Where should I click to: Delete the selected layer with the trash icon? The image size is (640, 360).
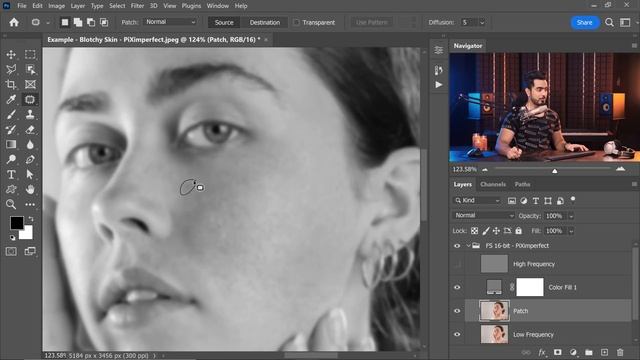[620, 352]
